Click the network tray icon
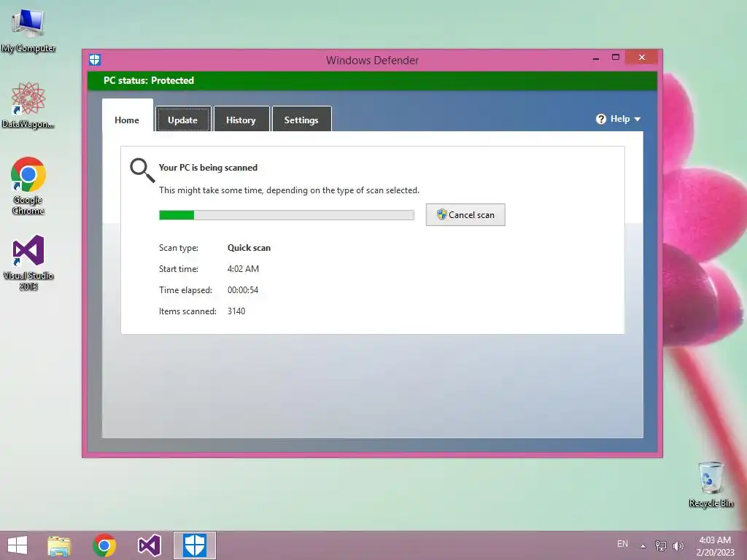Image resolution: width=747 pixels, height=560 pixels. [661, 545]
